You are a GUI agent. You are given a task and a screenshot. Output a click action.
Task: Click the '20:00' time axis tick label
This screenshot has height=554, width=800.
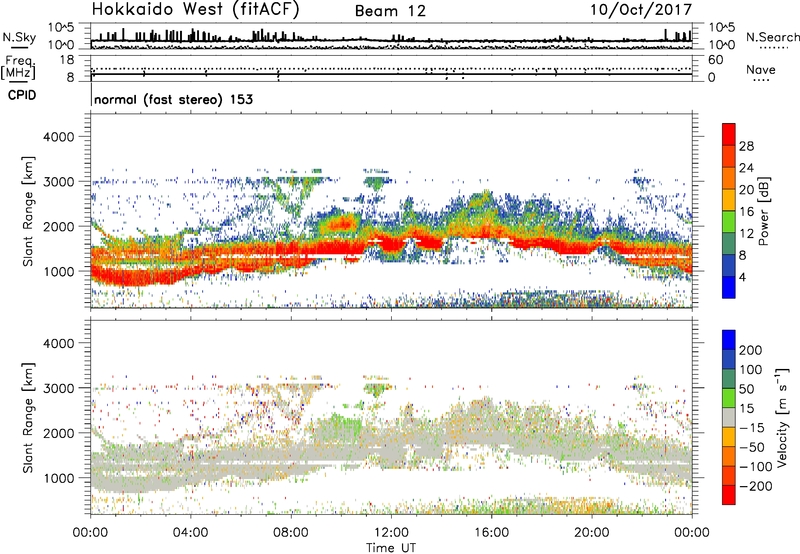pos(591,533)
